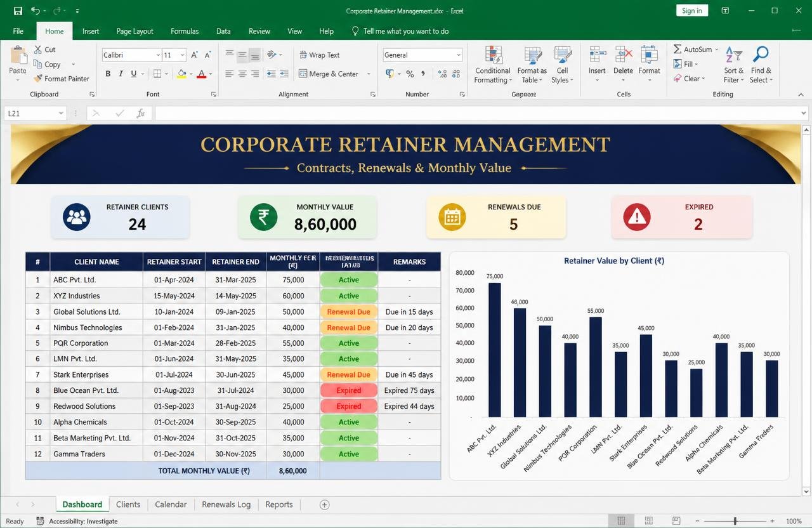The height and width of the screenshot is (528, 812).
Task: Toggle the align text right button
Action: (255, 74)
